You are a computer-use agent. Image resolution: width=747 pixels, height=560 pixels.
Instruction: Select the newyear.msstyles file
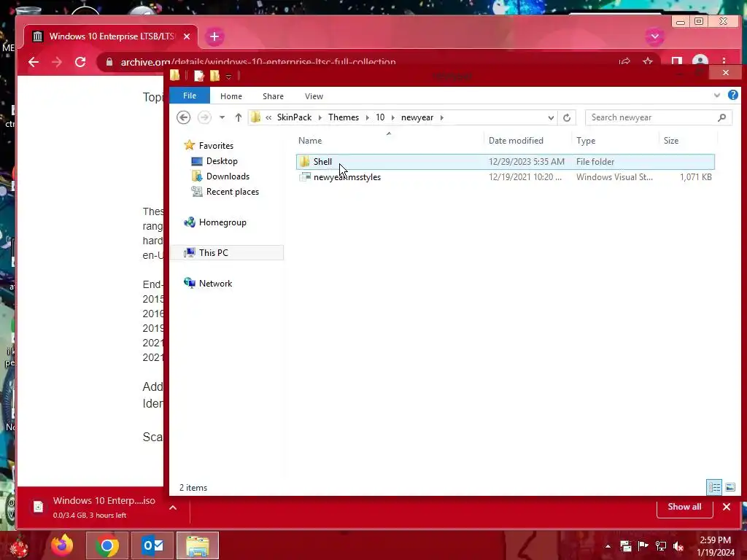(x=505, y=176)
